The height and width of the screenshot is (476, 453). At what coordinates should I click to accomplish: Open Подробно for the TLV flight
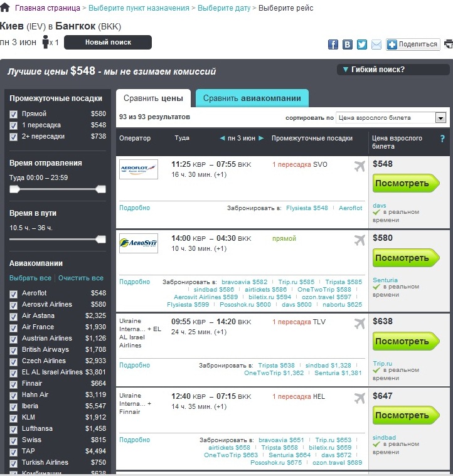134,365
